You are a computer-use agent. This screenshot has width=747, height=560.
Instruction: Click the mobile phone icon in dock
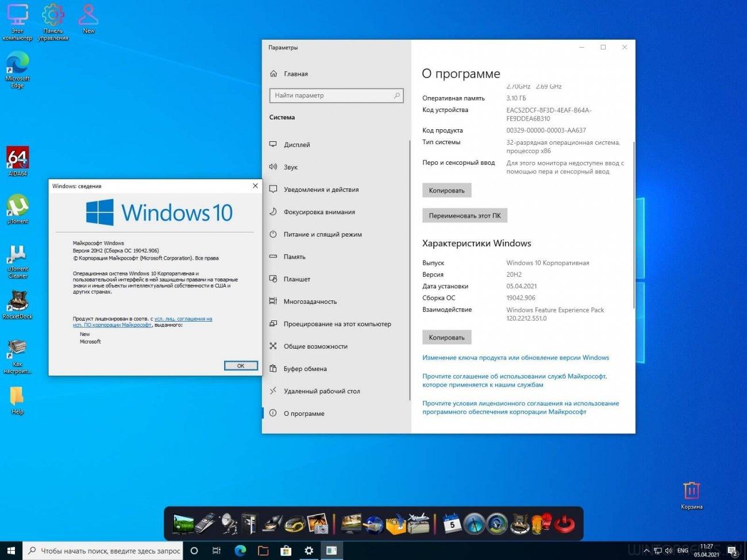coord(205,524)
